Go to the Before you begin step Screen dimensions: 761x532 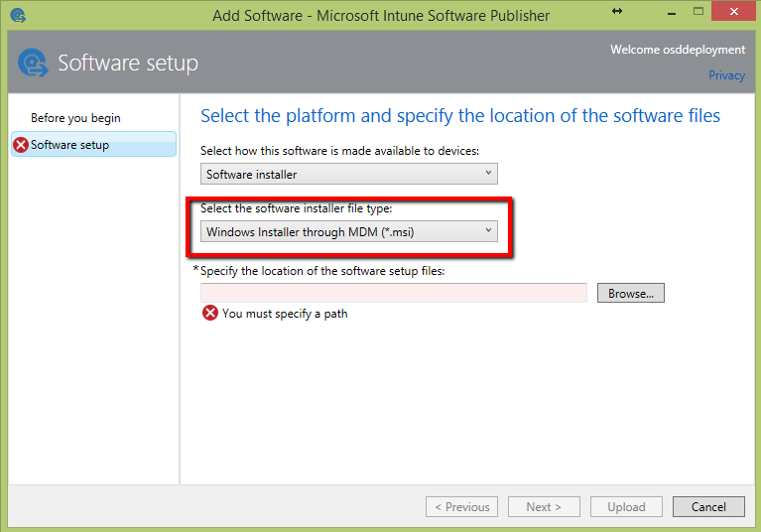coord(75,118)
